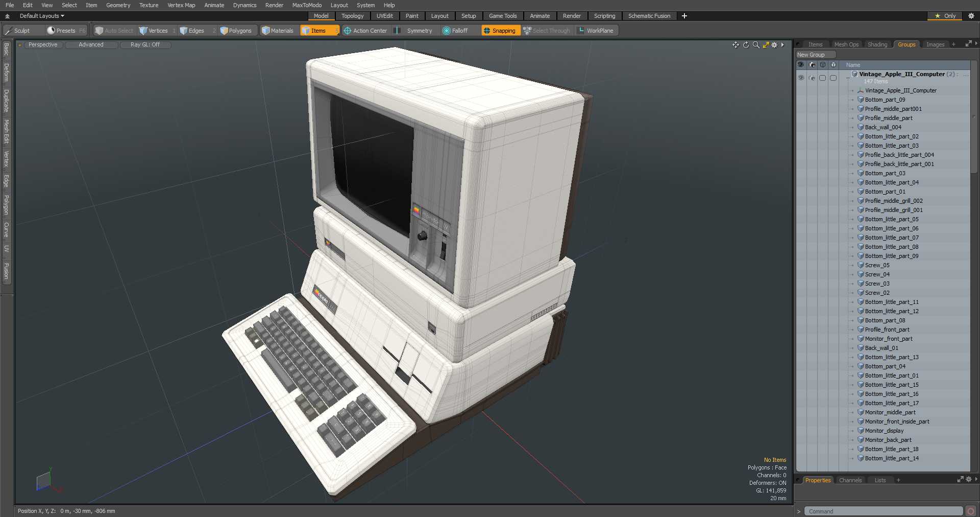Viewport: 980px width, 517px height.
Task: Select the Screw_05 item
Action: pyautogui.click(x=877, y=265)
